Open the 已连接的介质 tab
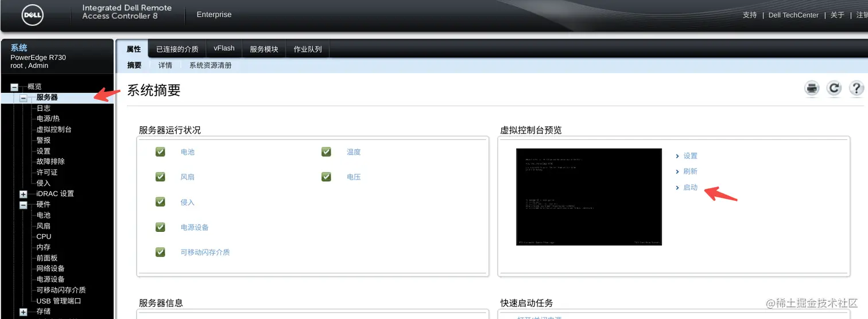This screenshot has width=868, height=319. [177, 49]
